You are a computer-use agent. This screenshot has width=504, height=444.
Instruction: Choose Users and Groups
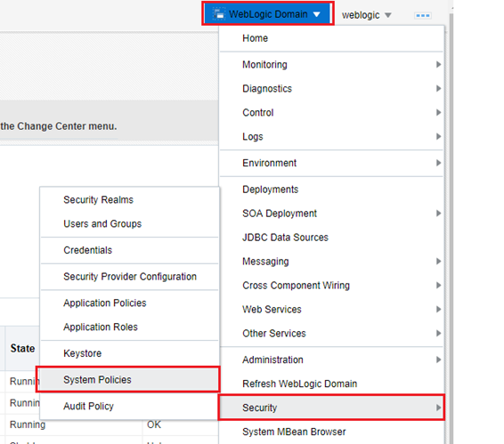[x=129, y=223]
